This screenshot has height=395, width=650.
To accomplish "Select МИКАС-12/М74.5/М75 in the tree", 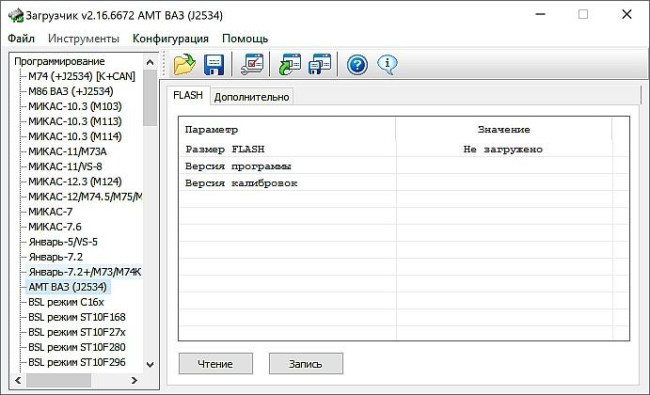I will (x=85, y=196).
